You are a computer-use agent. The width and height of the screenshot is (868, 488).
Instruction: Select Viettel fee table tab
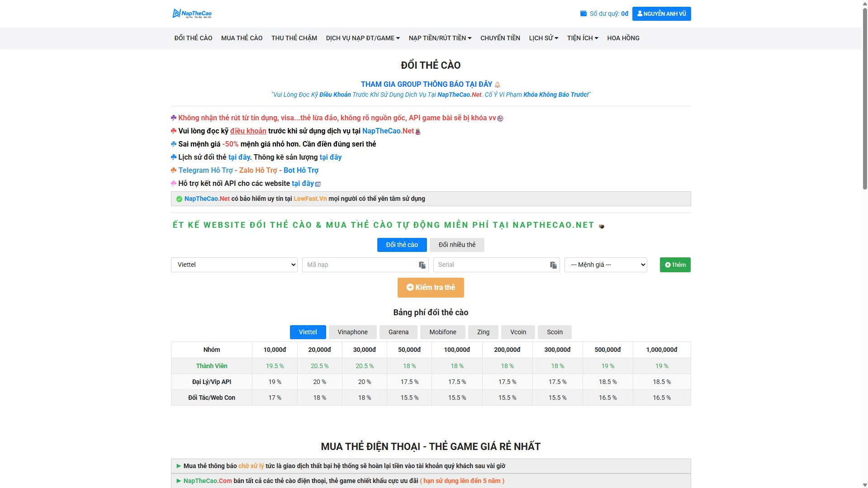click(x=308, y=332)
